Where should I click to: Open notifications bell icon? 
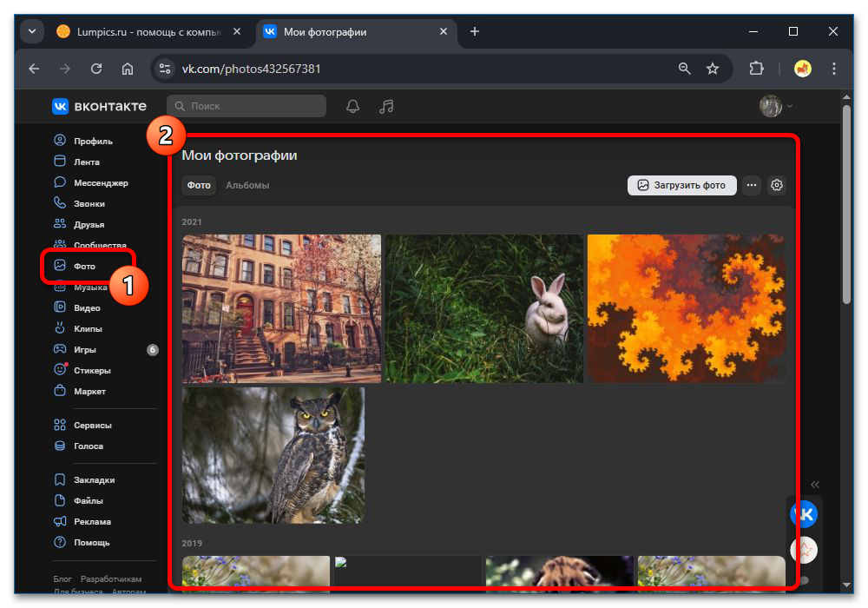click(x=352, y=106)
